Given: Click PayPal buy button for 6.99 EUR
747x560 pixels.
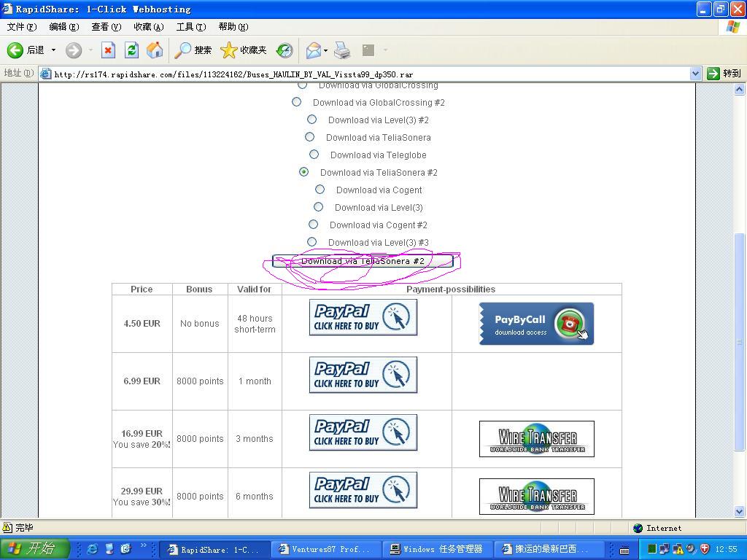Looking at the screenshot, I should tap(363, 375).
